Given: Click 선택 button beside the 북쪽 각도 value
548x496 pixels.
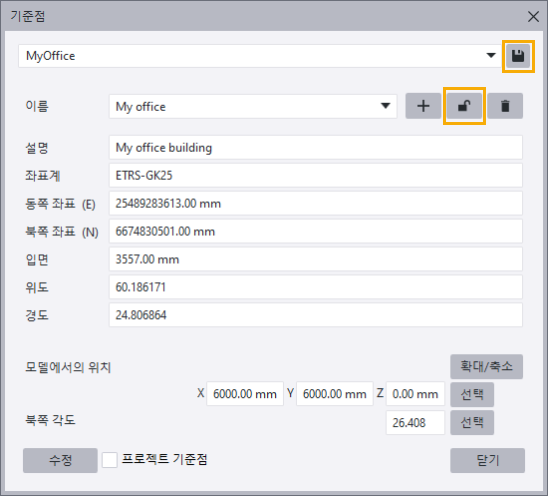Looking at the screenshot, I should pos(472,423).
